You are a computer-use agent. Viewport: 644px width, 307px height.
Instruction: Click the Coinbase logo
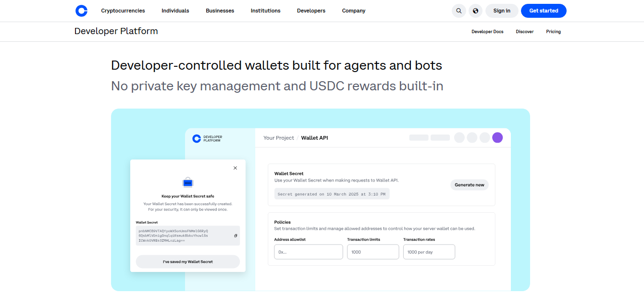(81, 11)
